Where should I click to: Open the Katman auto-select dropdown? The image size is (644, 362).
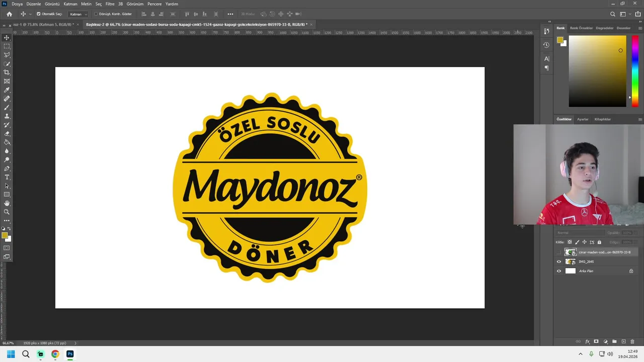coord(78,14)
